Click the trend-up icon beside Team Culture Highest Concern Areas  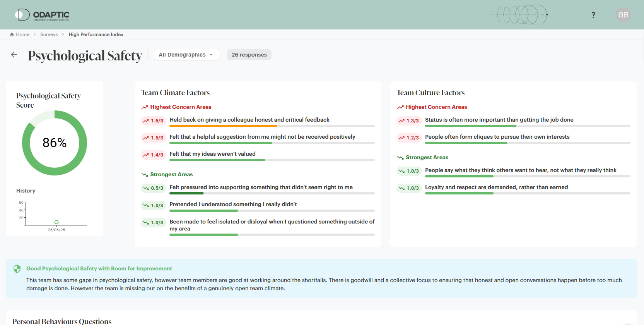(x=400, y=107)
